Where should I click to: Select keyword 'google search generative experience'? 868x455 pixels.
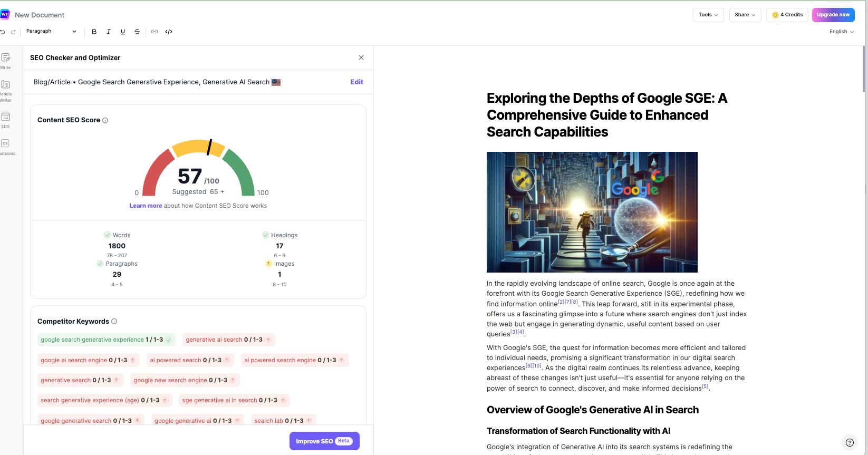[106, 340]
